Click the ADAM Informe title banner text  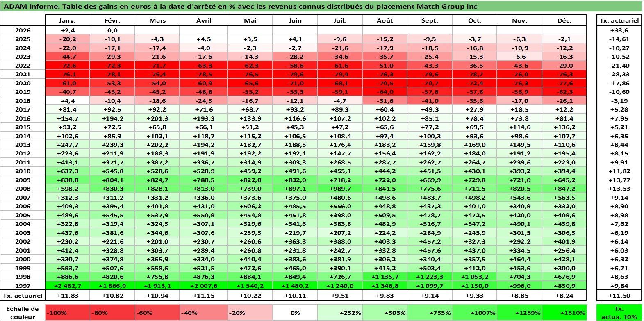240,6
